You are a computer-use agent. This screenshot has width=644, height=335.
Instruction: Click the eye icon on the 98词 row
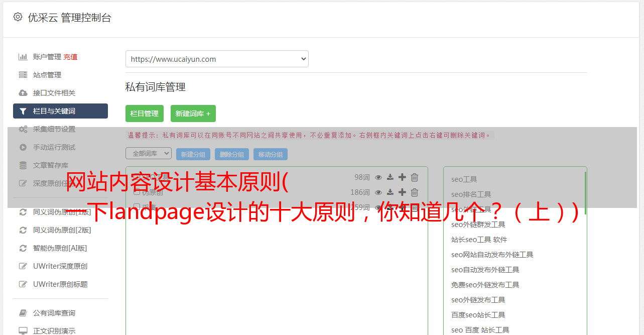pos(378,177)
